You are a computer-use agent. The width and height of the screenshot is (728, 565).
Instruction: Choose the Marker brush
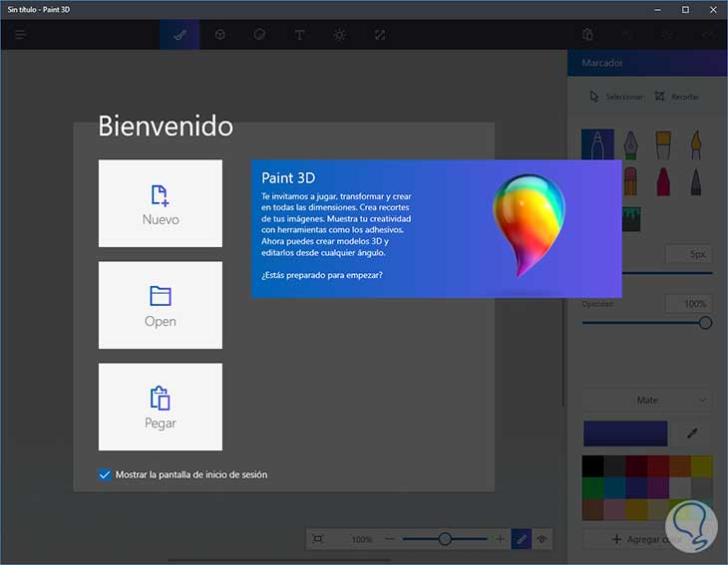point(597,144)
